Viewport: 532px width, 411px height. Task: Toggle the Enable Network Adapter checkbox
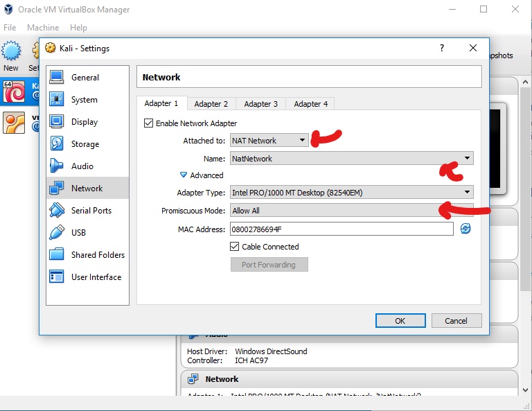(x=148, y=123)
